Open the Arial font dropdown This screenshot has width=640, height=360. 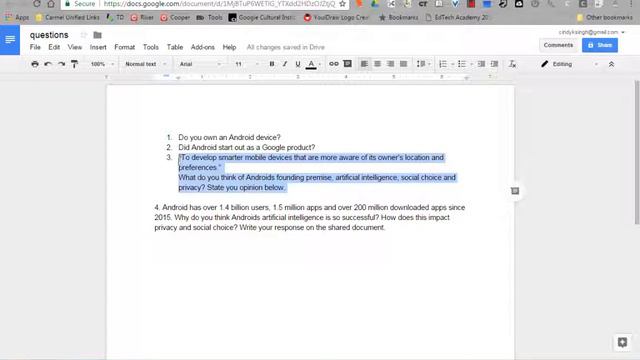(200, 64)
